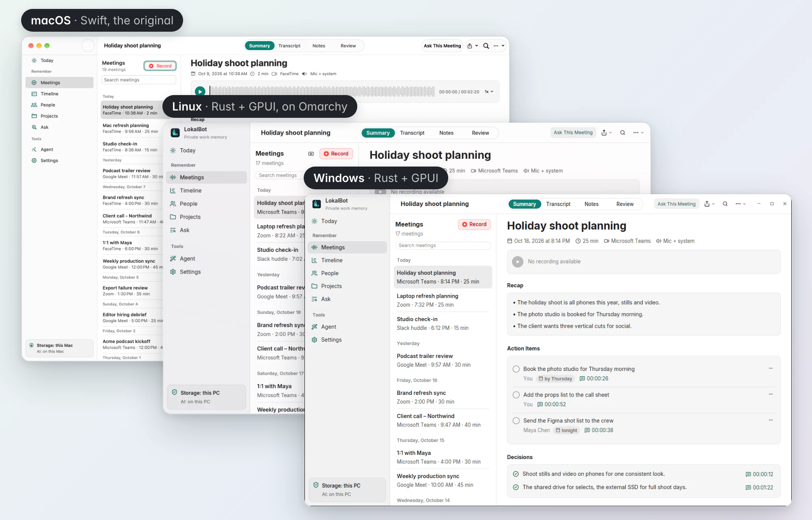Open the 1x playback speed dropdown in macOS window
The image size is (812, 520).
(x=489, y=92)
